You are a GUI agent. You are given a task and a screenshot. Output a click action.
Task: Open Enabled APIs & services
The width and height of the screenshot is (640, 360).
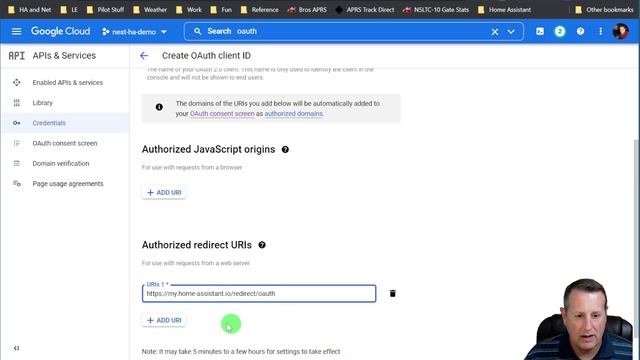pos(68,82)
